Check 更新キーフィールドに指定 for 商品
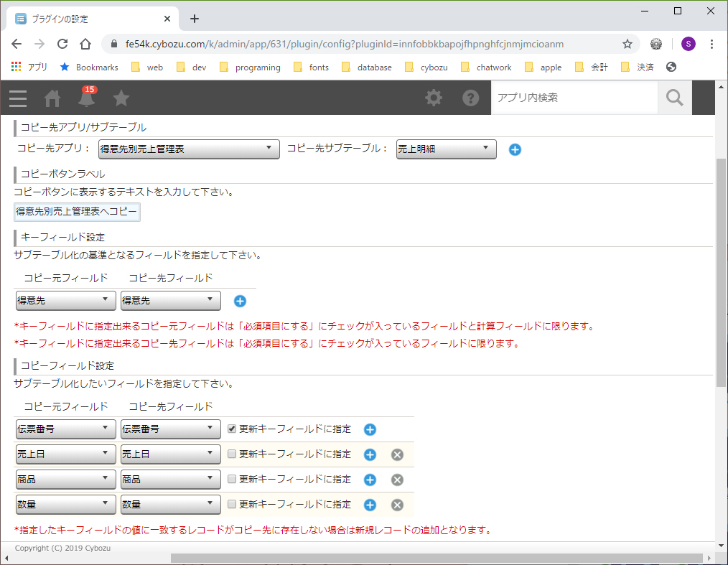Image resolution: width=728 pixels, height=565 pixels. pyautogui.click(x=232, y=479)
